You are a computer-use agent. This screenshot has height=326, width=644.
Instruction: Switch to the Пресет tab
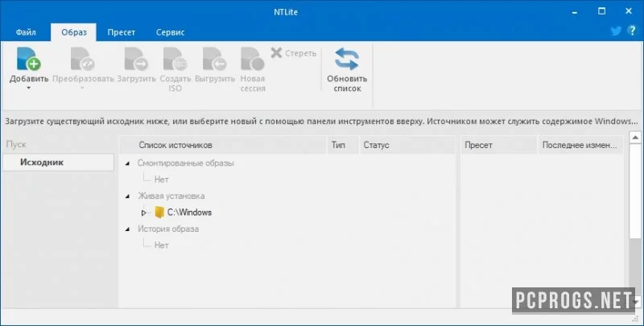[122, 32]
